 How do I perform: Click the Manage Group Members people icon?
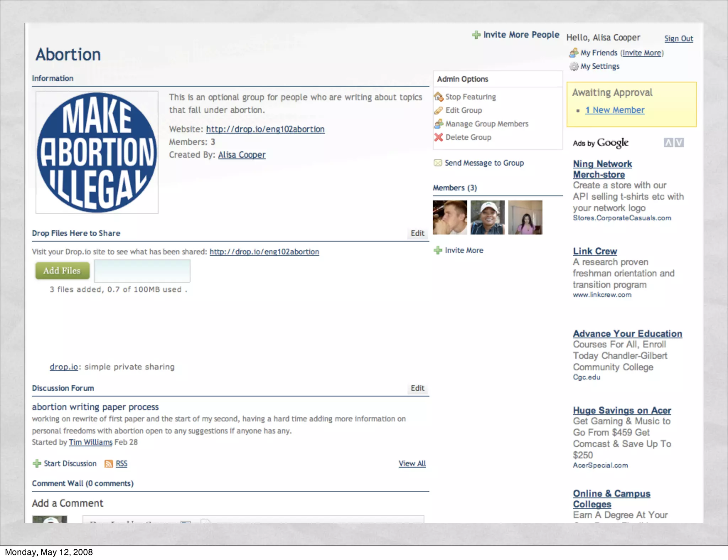point(439,124)
